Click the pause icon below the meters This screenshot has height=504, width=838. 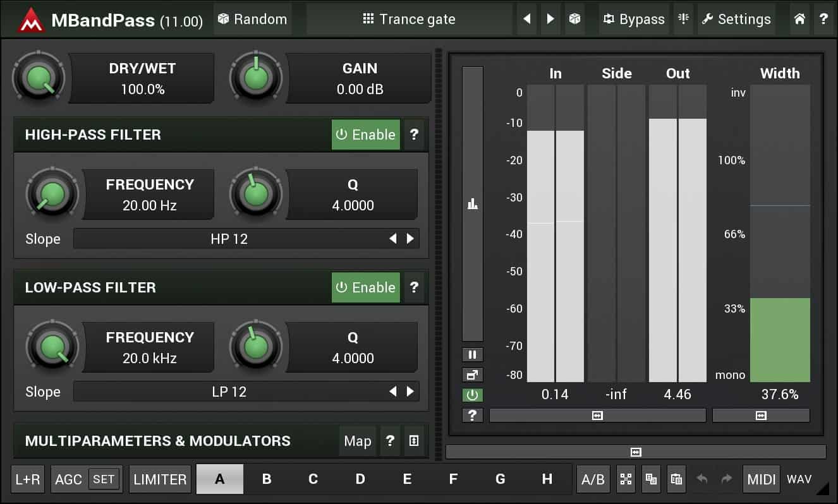pyautogui.click(x=472, y=354)
